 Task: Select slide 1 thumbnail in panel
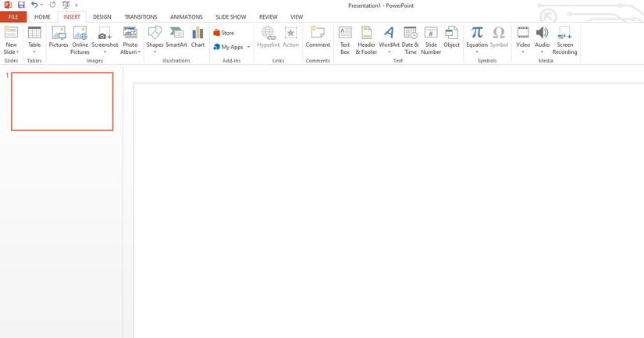(62, 101)
